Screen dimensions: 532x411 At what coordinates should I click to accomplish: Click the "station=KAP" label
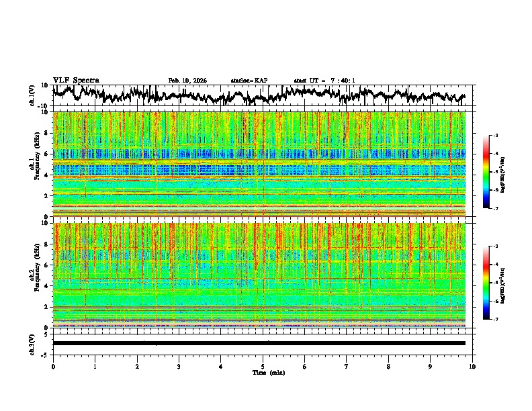[x=249, y=81]
